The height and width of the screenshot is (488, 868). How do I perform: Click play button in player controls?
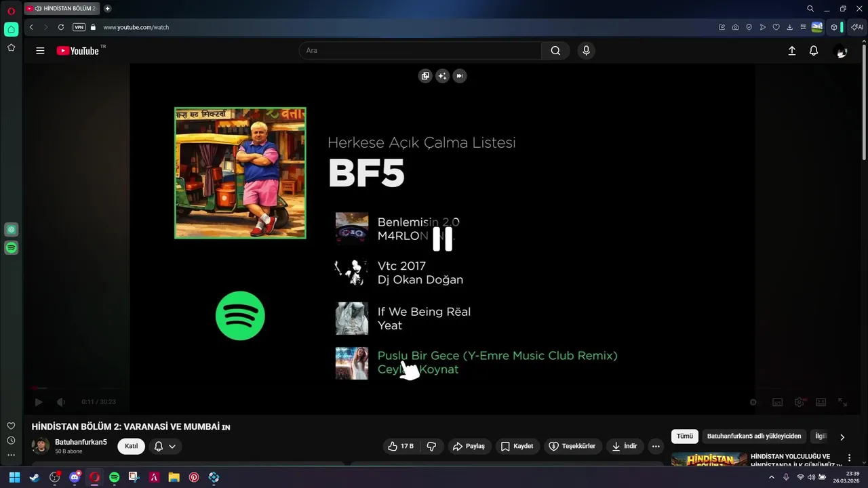pyautogui.click(x=39, y=402)
